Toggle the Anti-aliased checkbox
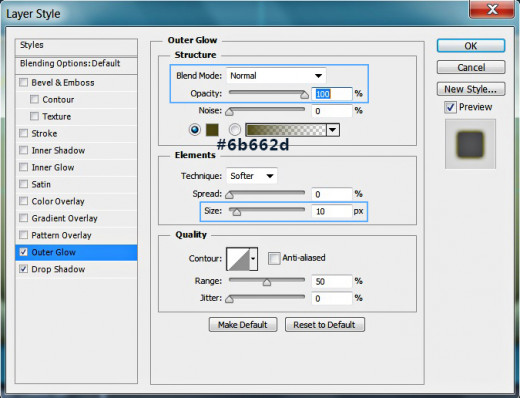This screenshot has height=398, width=520. point(274,258)
